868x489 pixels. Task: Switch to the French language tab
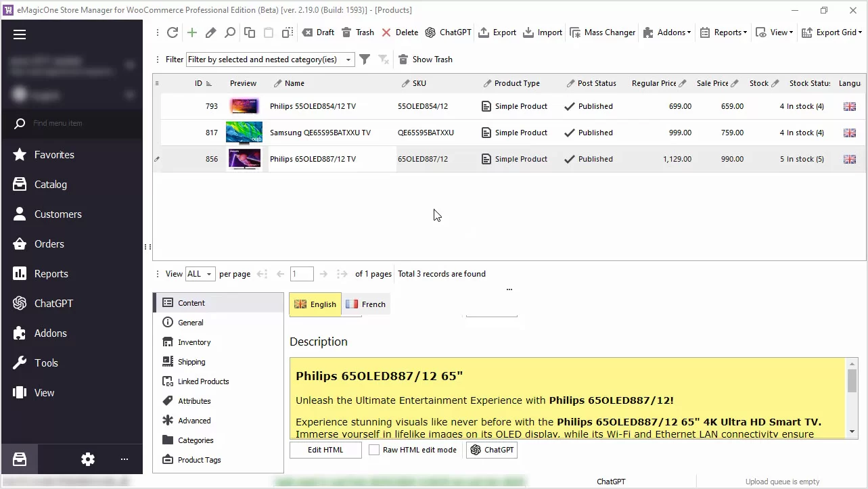365,304
